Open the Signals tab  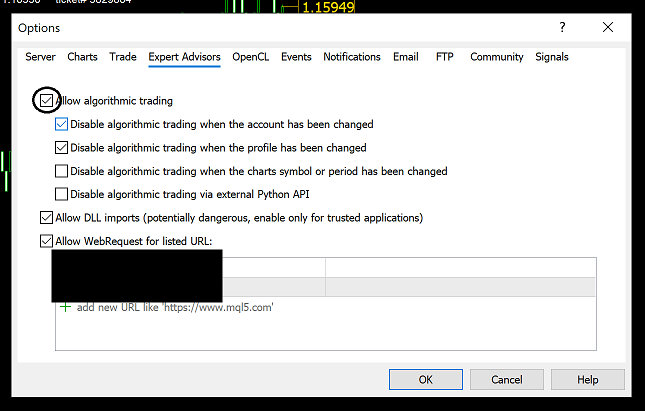[x=552, y=57]
